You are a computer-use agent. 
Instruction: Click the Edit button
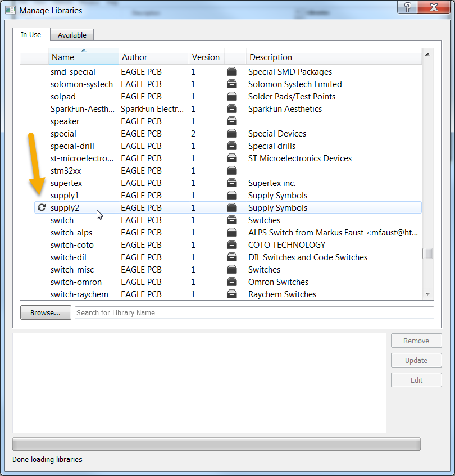tap(416, 380)
